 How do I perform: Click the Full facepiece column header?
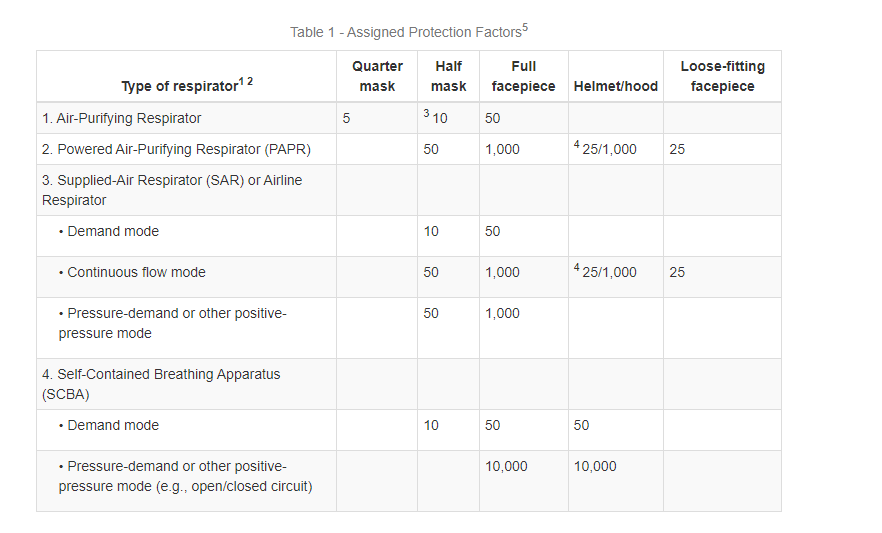click(x=523, y=76)
